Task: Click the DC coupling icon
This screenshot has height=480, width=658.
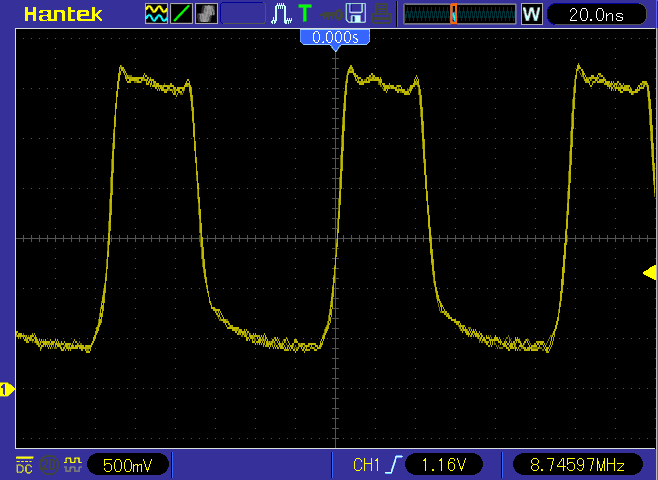Action: pos(24,464)
